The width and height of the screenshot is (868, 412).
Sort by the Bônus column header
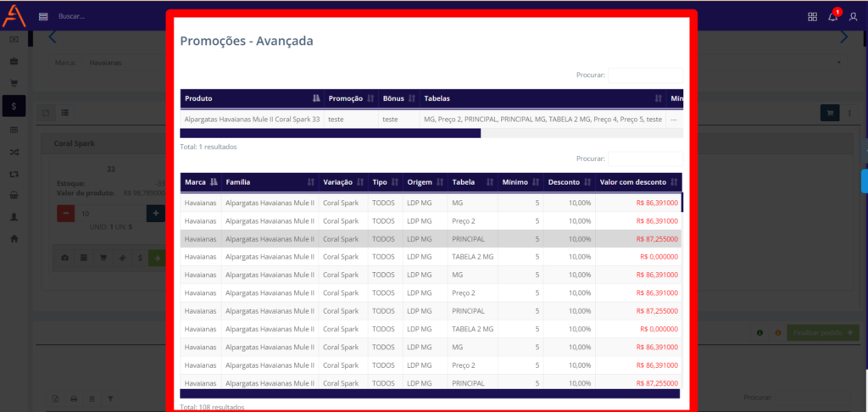click(399, 98)
